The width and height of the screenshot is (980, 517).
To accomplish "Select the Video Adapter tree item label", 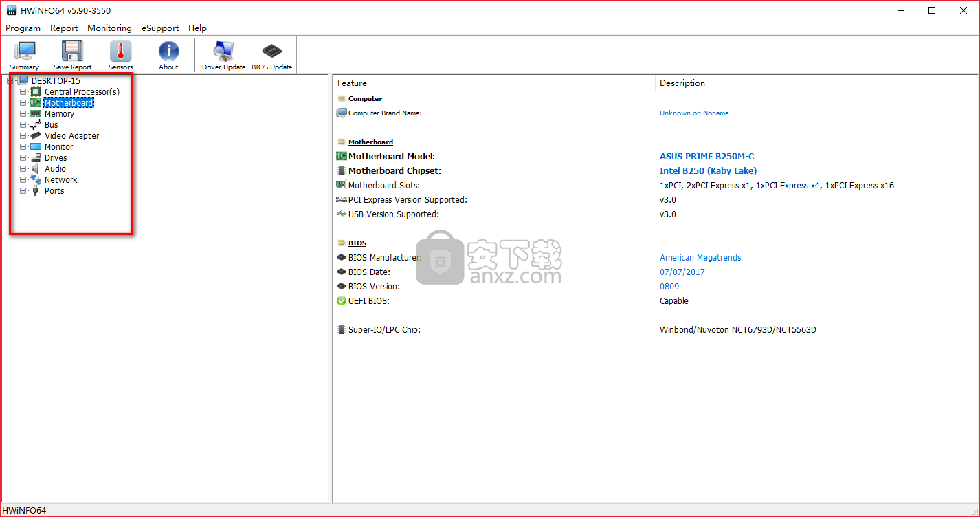I will click(71, 136).
